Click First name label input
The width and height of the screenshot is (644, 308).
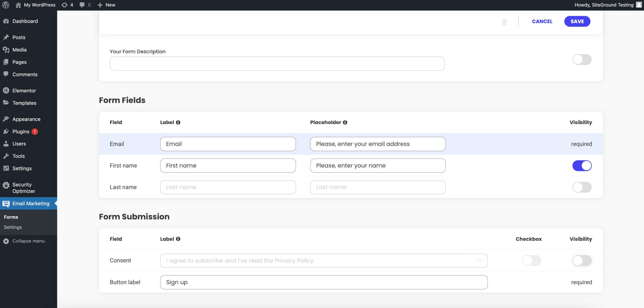point(228,165)
